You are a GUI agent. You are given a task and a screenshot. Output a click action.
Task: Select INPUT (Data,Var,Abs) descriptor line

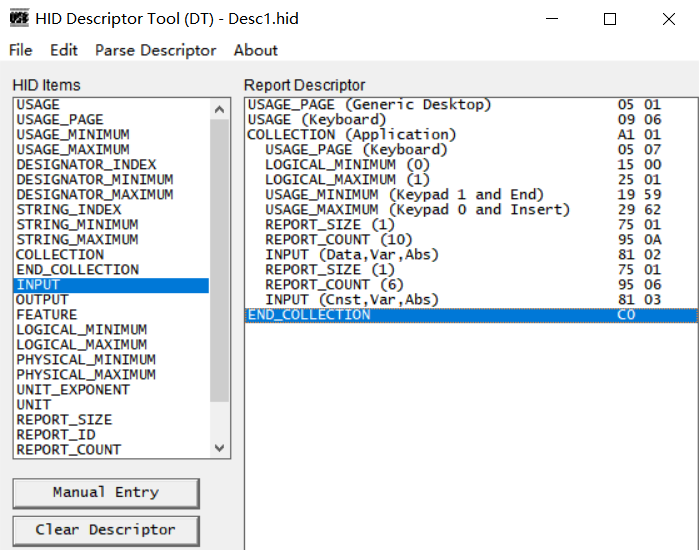(x=472, y=254)
